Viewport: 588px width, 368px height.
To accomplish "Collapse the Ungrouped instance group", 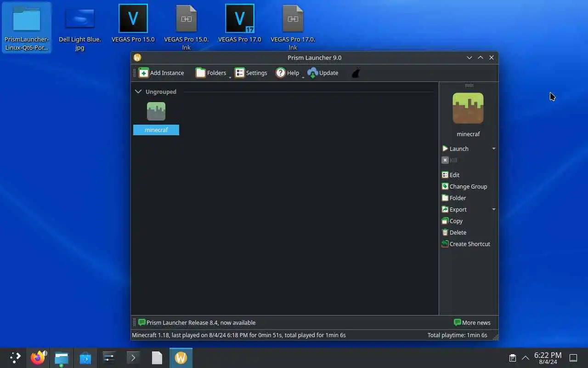I will click(138, 92).
